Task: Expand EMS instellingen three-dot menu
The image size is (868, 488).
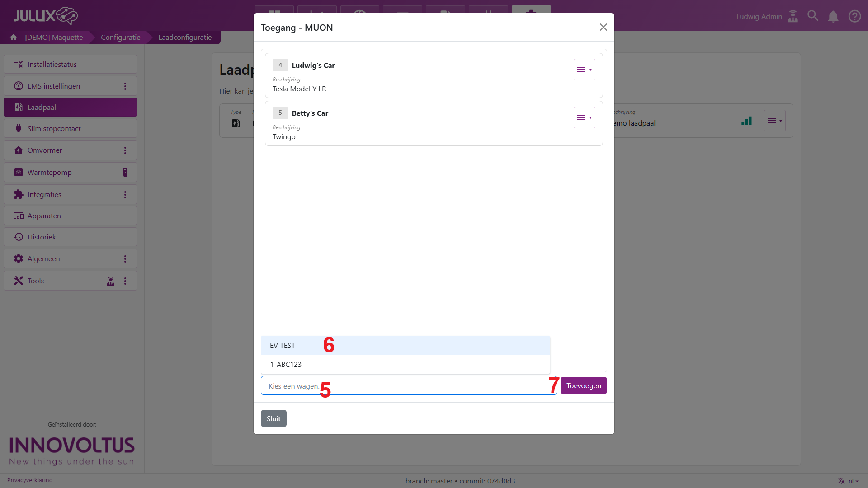Action: click(125, 86)
